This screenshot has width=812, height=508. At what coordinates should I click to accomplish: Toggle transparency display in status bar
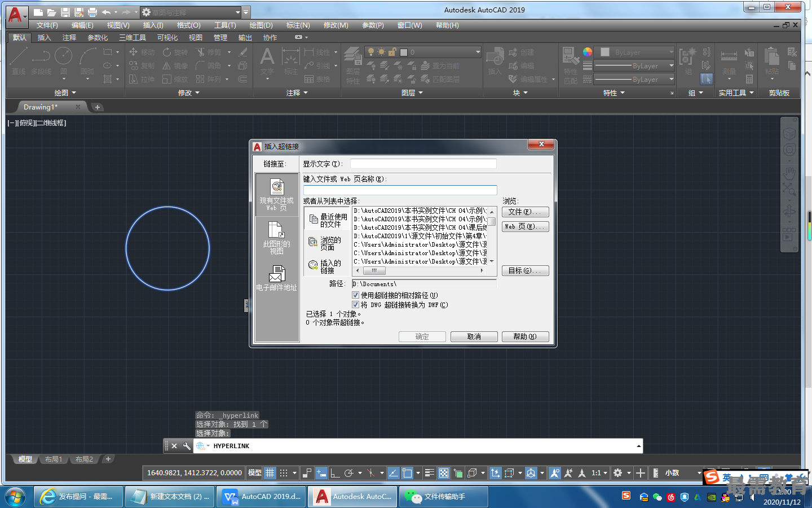(x=444, y=473)
